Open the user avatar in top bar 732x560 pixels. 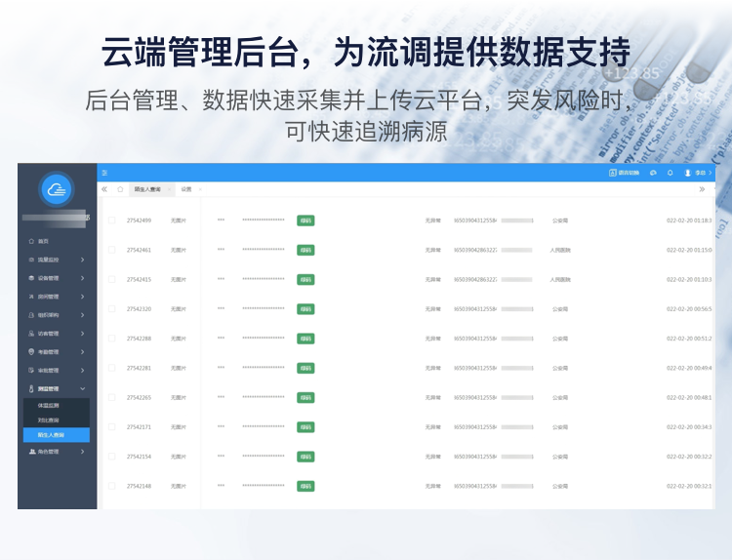[x=688, y=173]
